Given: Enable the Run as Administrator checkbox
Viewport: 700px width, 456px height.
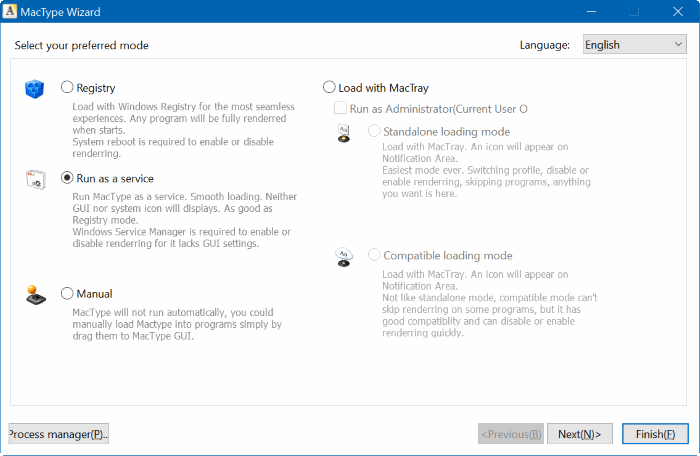Looking at the screenshot, I should coord(340,108).
